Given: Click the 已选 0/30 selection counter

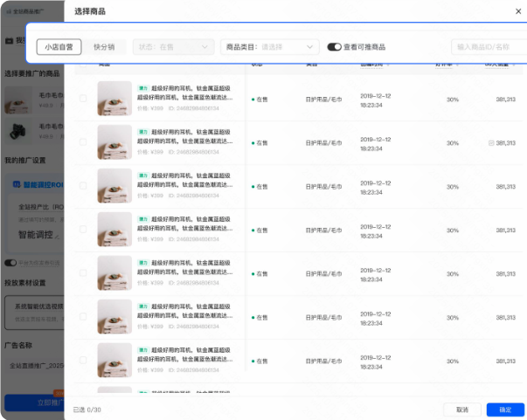Looking at the screenshot, I should coord(87,410).
